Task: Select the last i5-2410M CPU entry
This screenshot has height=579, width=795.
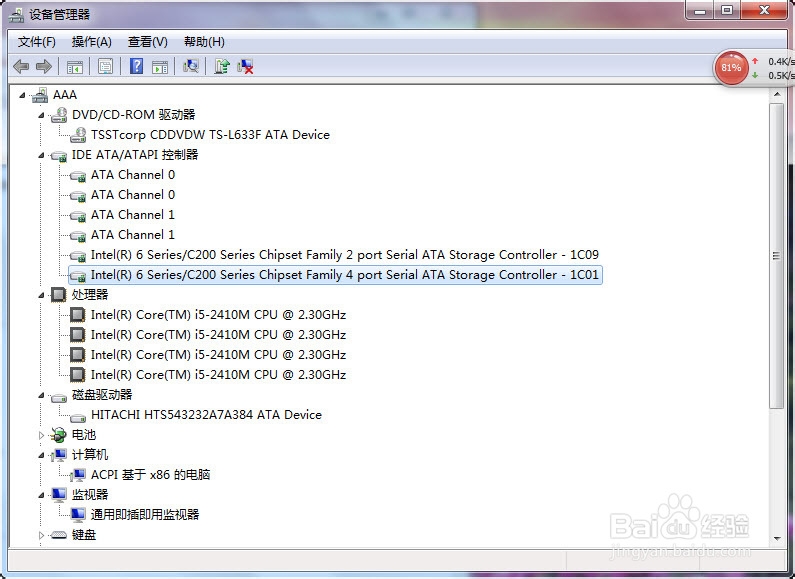Action: click(219, 375)
